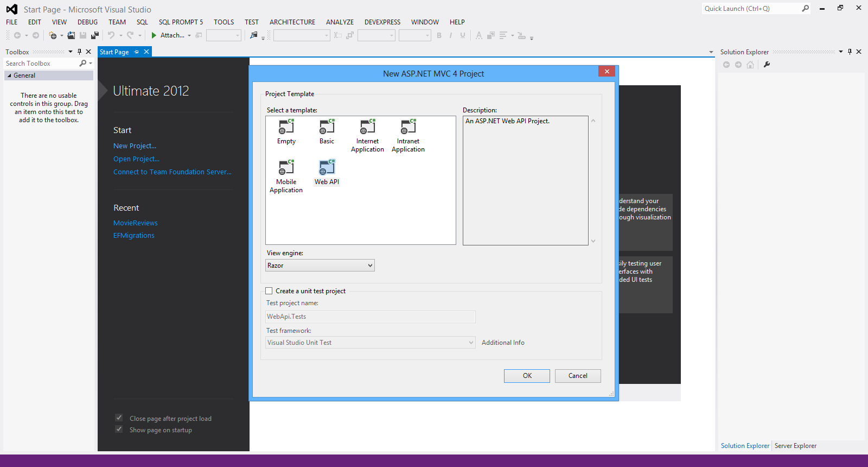Open the DEBUG menu
868x467 pixels.
88,22
